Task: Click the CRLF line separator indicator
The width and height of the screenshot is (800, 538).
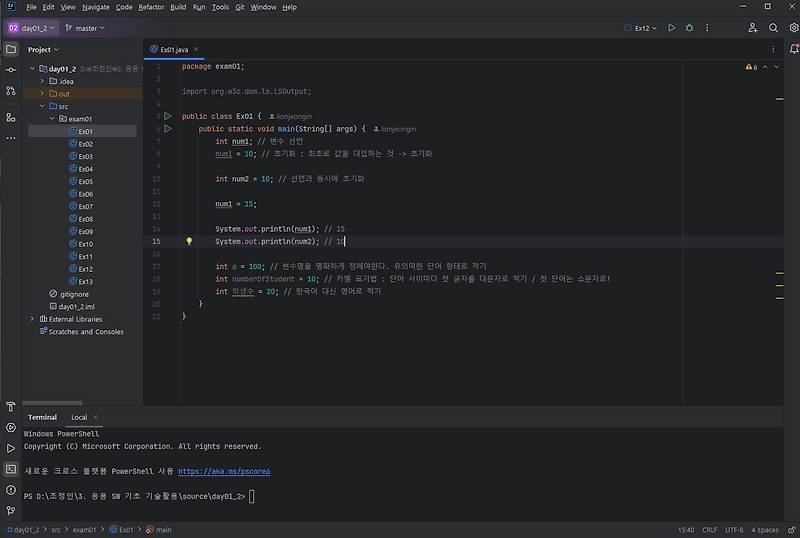Action: [709, 530]
